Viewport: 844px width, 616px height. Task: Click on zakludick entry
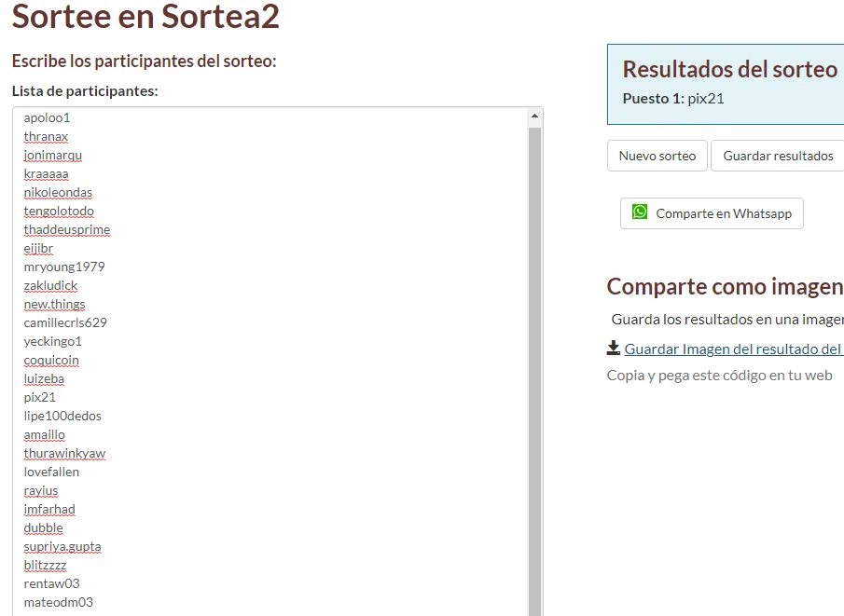50,286
